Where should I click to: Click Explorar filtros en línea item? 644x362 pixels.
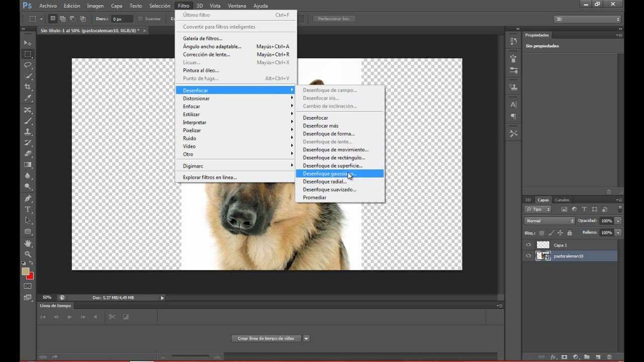point(235,177)
